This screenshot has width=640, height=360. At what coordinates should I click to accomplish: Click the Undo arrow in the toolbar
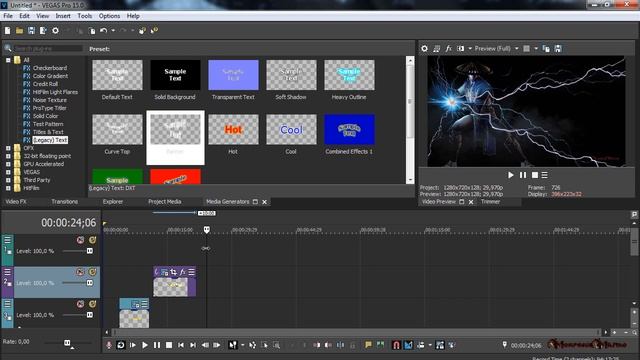[x=103, y=31]
